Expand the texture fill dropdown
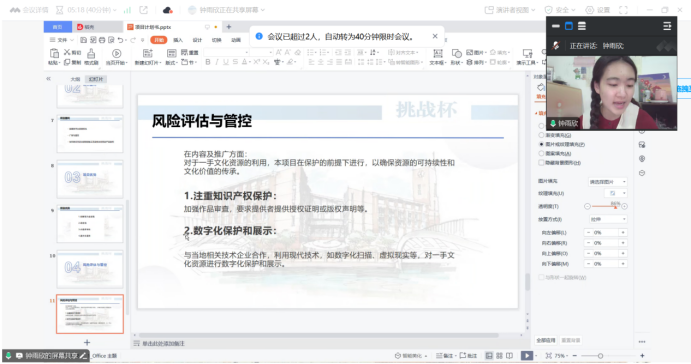The image size is (691, 364). [x=615, y=193]
